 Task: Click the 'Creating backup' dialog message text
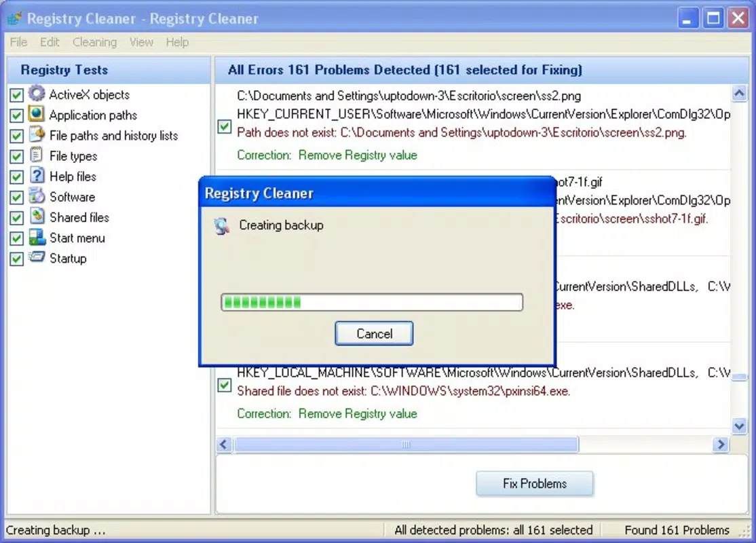(281, 225)
